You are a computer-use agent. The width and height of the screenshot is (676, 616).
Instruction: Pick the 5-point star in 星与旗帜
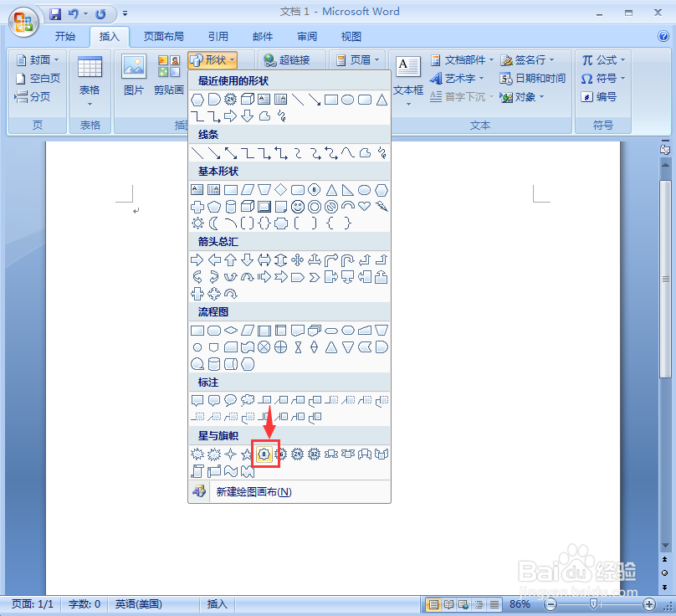(247, 454)
